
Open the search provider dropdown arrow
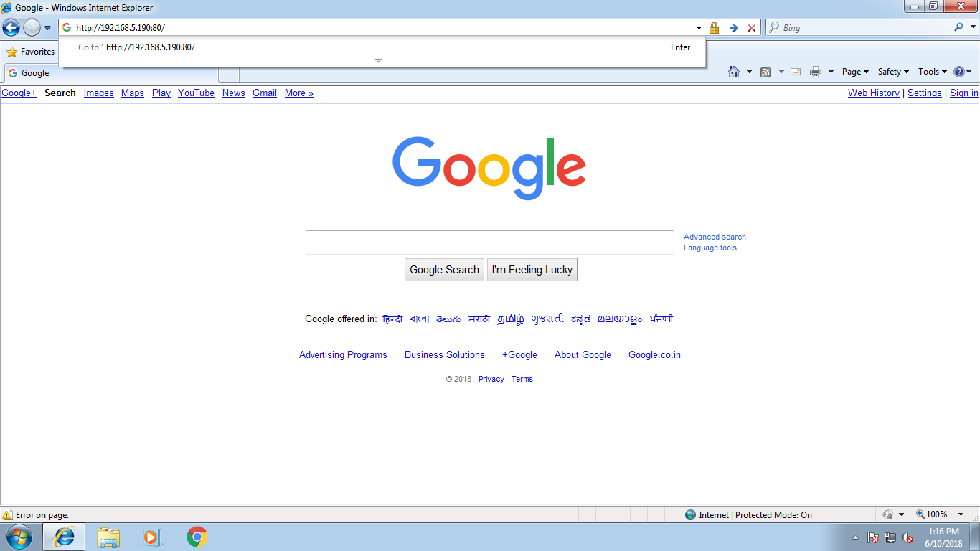point(972,27)
